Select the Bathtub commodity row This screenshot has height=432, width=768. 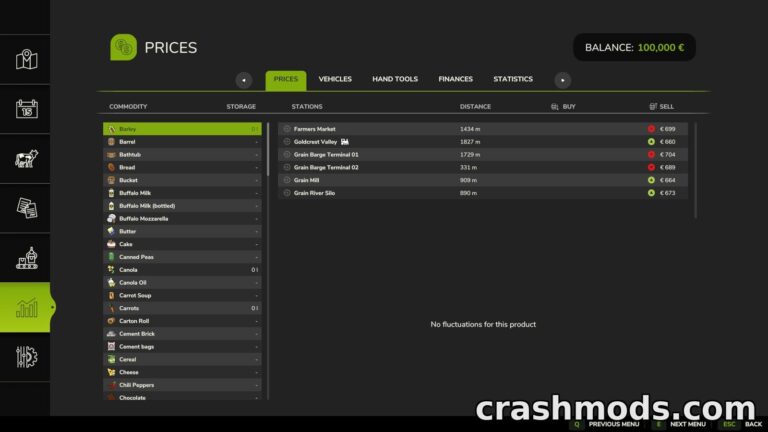pyautogui.click(x=182, y=154)
